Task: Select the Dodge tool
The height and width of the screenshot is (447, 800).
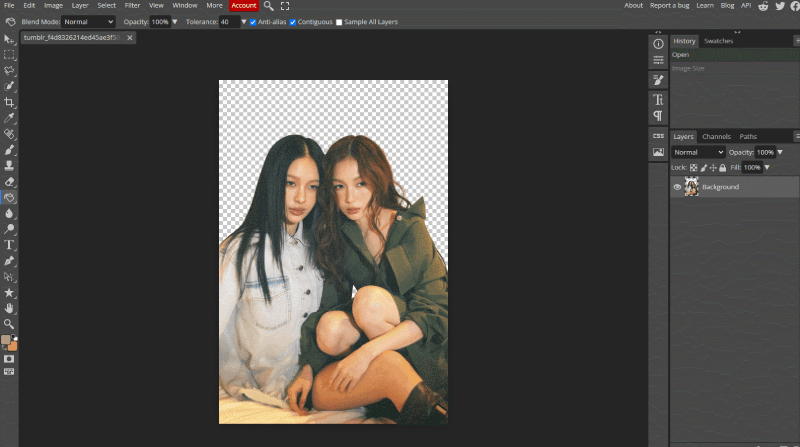Action: tap(9, 229)
